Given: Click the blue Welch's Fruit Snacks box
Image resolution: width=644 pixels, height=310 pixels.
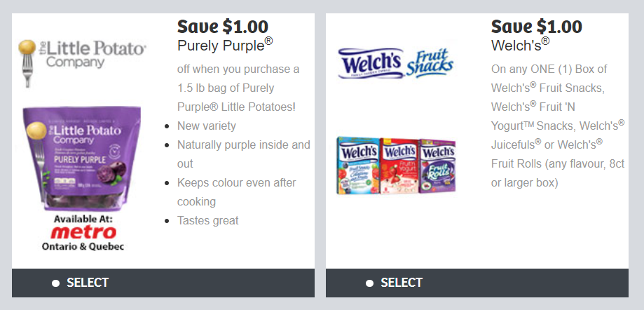Looking at the screenshot, I should 357,166.
